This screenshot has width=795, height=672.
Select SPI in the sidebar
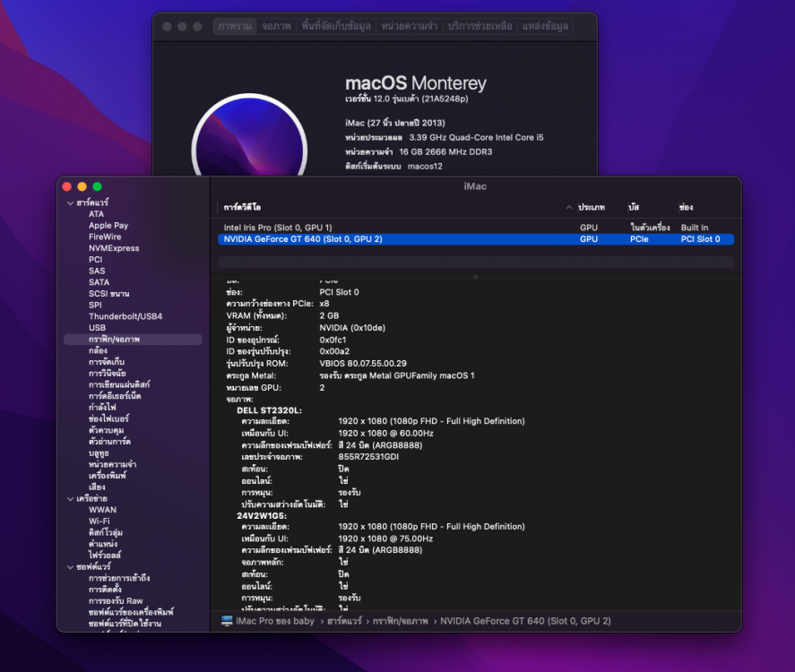point(95,305)
